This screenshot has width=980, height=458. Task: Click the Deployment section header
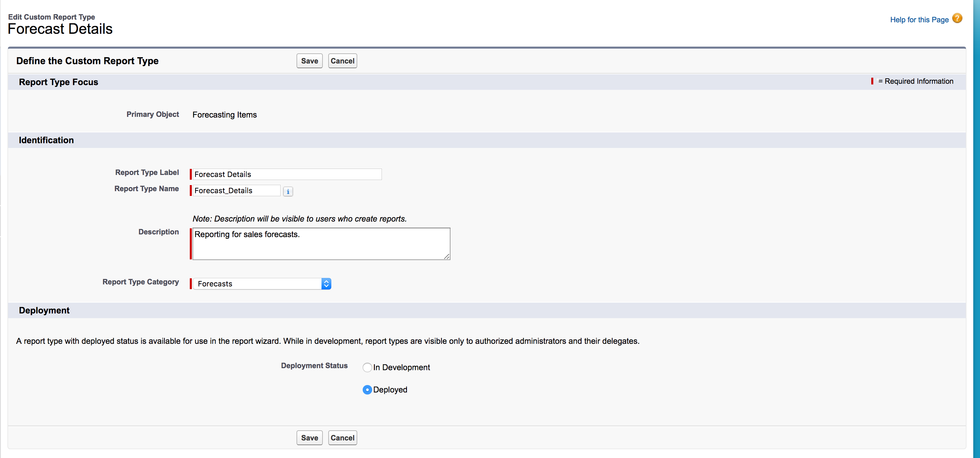coord(44,310)
